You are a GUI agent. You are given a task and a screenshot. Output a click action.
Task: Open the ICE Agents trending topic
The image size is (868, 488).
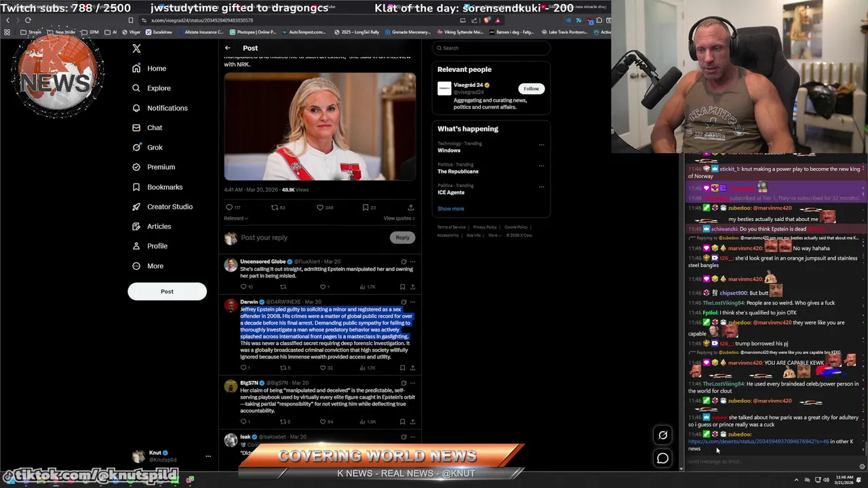point(451,192)
